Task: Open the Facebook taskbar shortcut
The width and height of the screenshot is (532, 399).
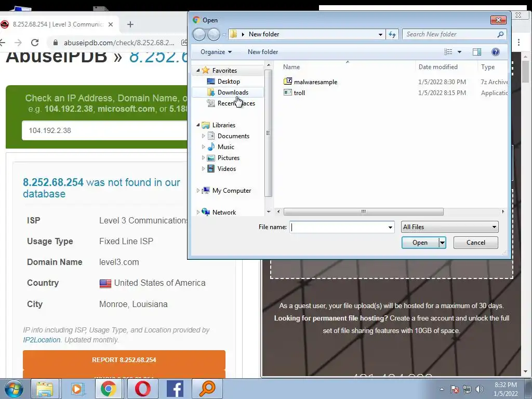Action: click(x=175, y=389)
